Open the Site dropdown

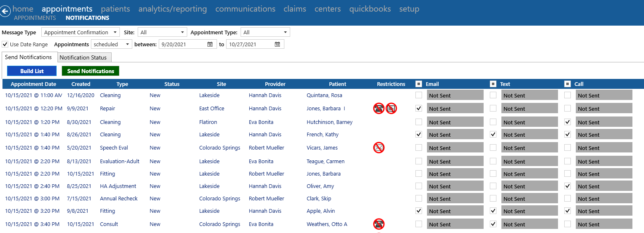[x=163, y=32]
